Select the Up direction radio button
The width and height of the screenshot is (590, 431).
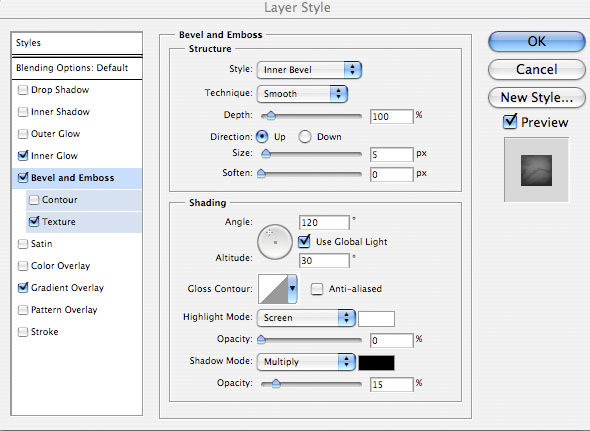tap(262, 137)
